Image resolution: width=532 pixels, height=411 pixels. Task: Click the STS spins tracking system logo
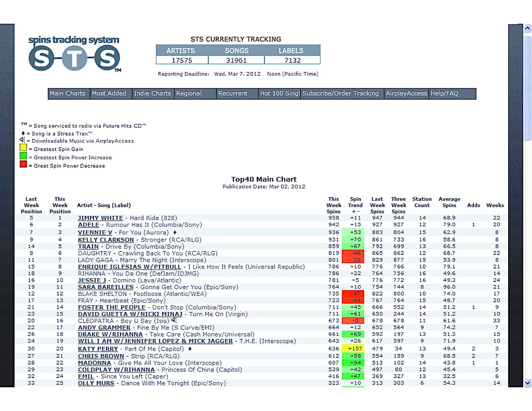coord(74,54)
